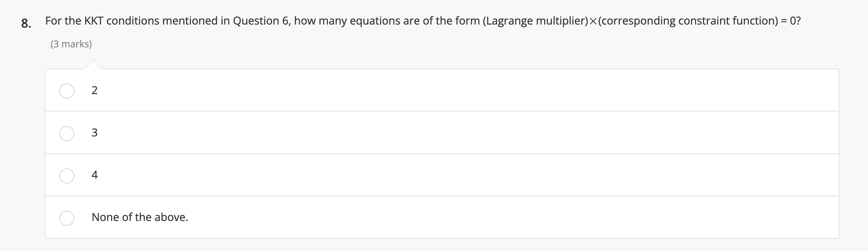Click the '(3 marks)' label

pos(71,44)
